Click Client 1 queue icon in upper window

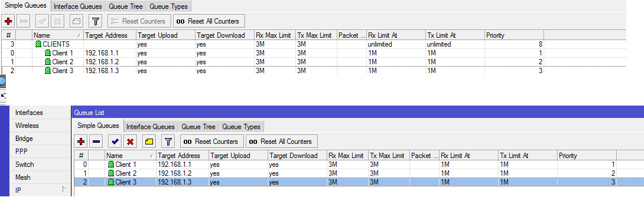(48, 53)
